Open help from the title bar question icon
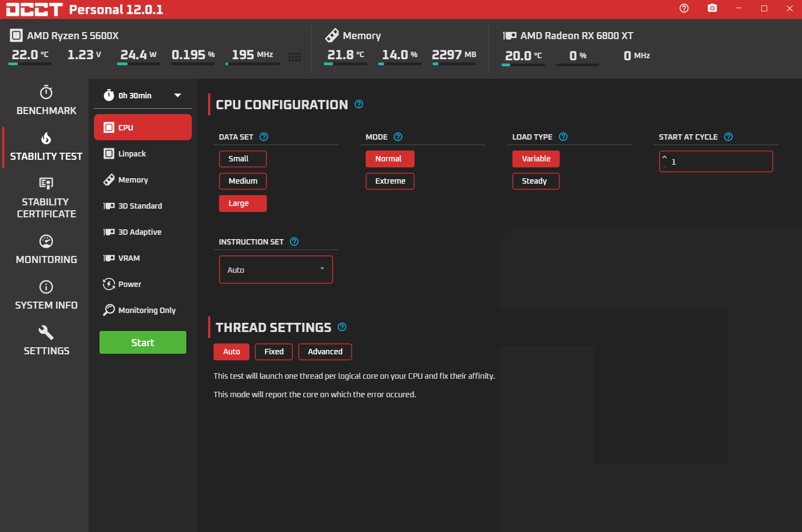 pyautogui.click(x=684, y=8)
